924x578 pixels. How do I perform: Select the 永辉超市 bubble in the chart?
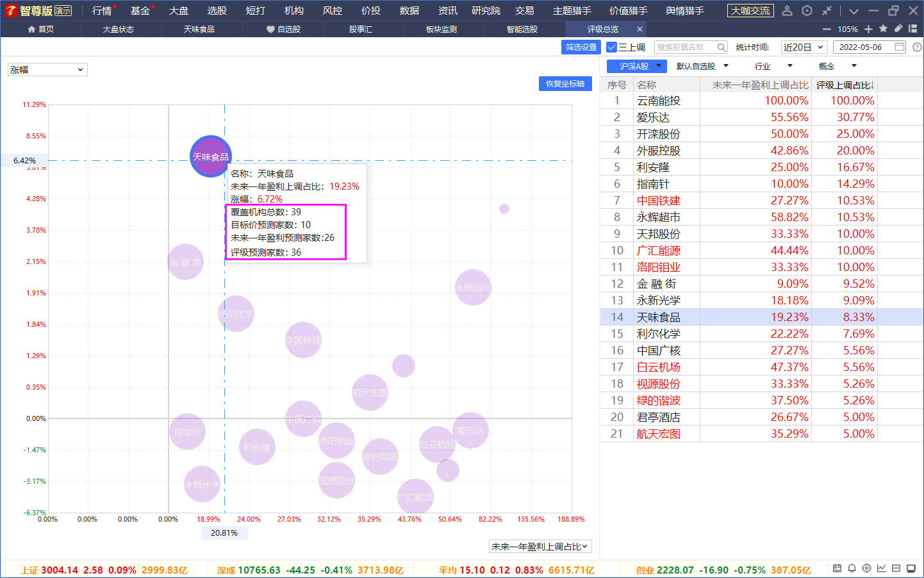473,288
